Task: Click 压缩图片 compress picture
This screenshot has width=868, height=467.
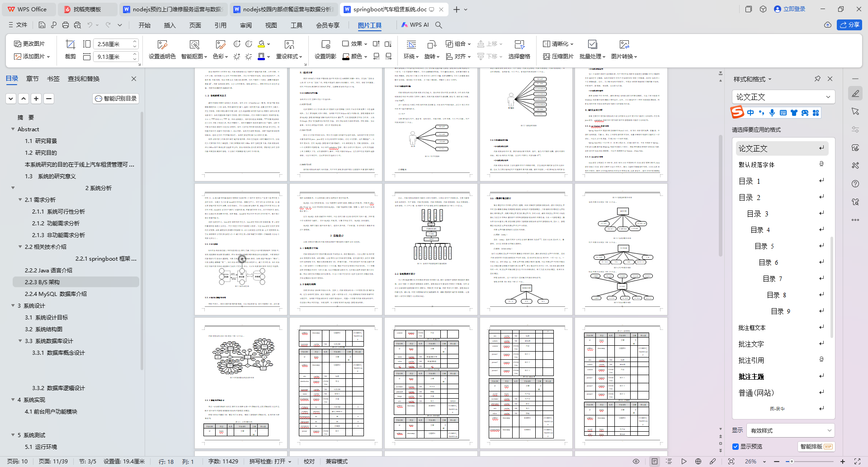Action: [x=558, y=57]
